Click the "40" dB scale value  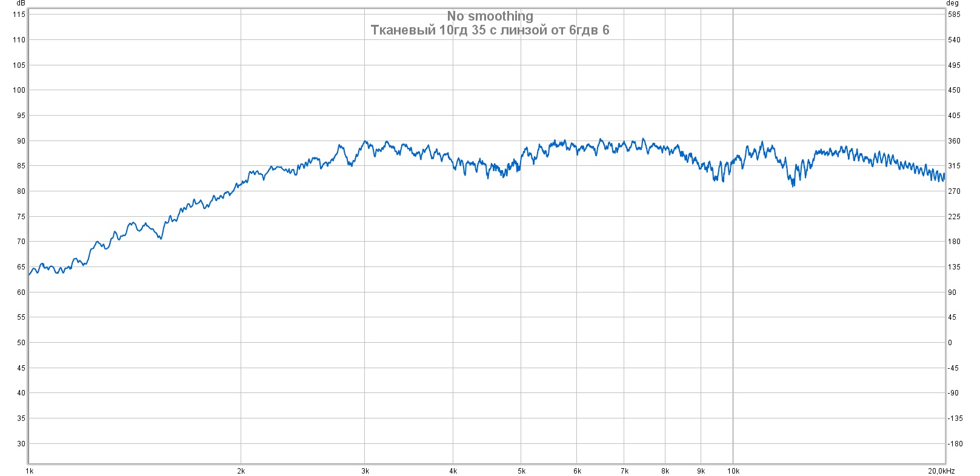[21, 393]
